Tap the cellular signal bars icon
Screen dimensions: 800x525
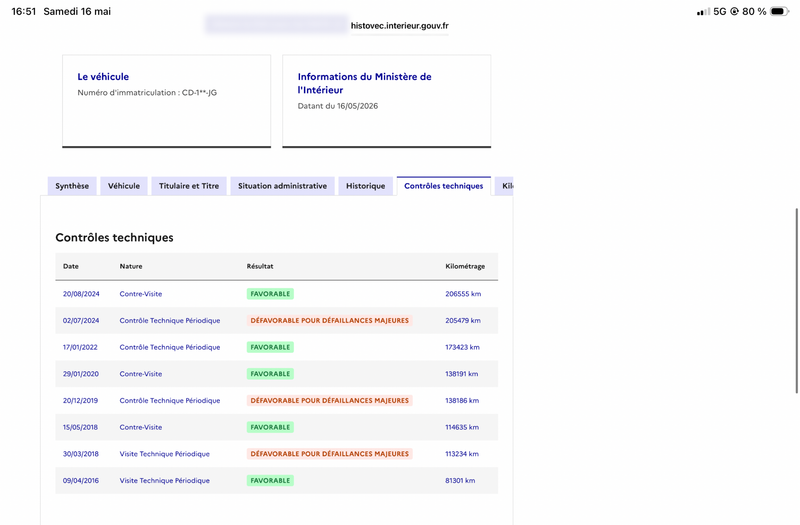(703, 12)
